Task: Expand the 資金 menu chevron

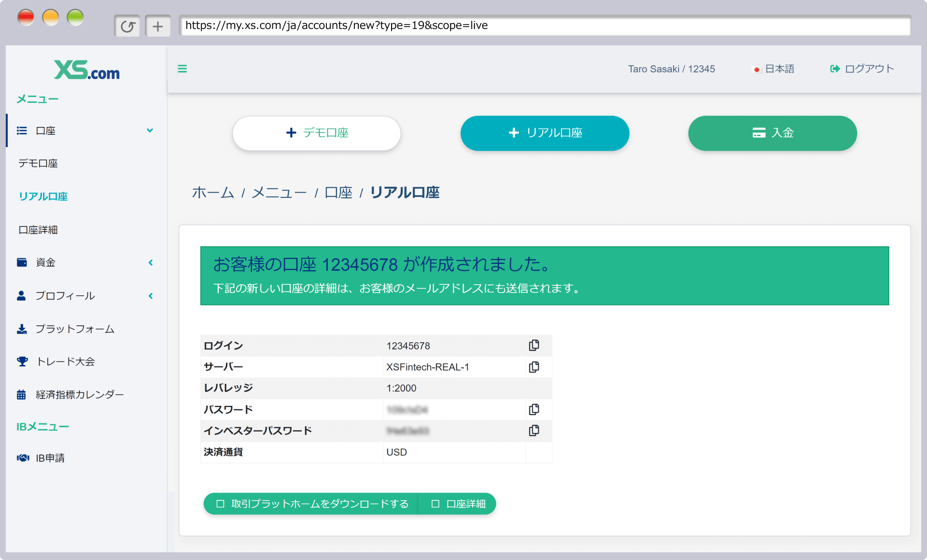Action: (x=151, y=263)
